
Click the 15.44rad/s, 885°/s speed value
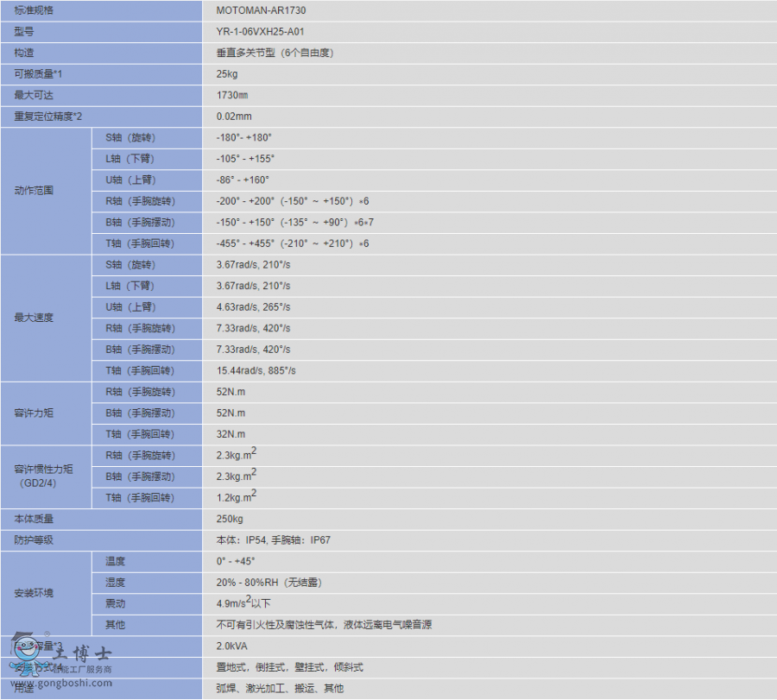[256, 371]
